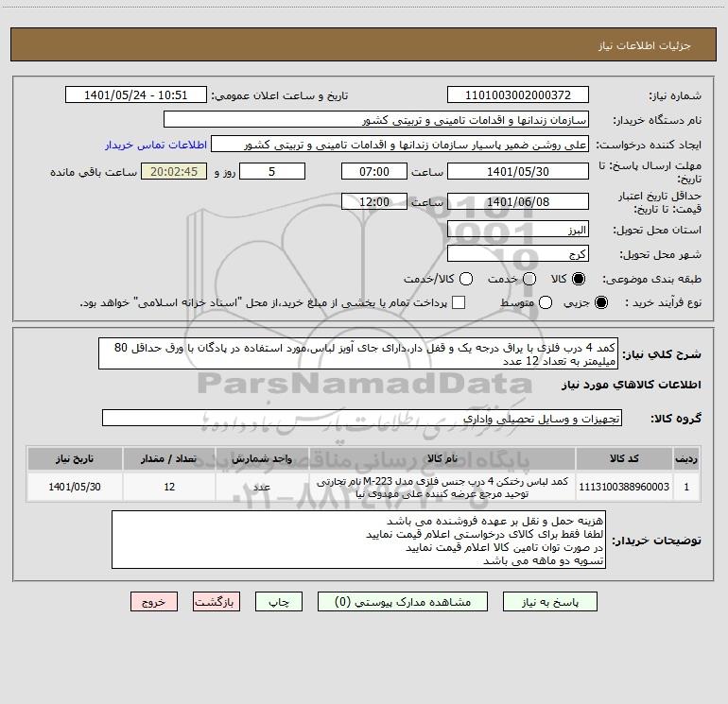Click the general need description text box
The image size is (728, 704).
pyautogui.click(x=358, y=354)
